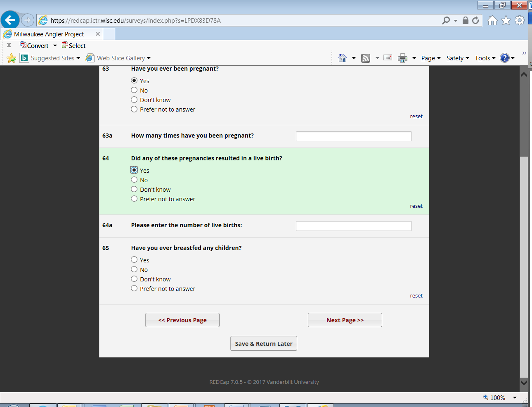The image size is (532, 407).
Task: Click the Home icon in the command bar
Action: (343, 58)
